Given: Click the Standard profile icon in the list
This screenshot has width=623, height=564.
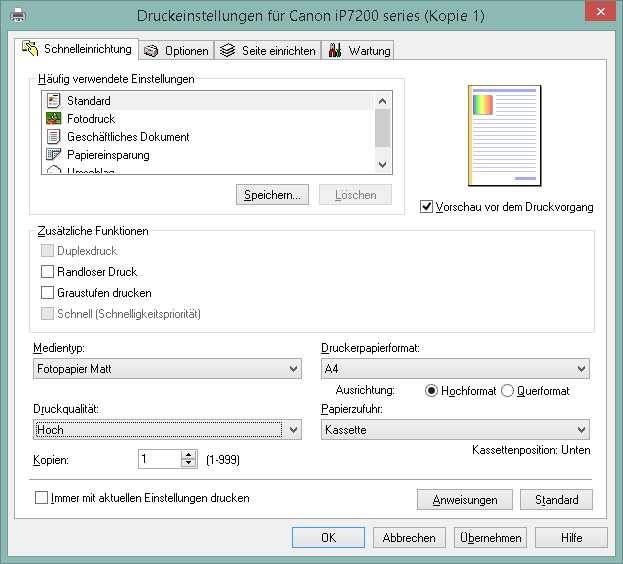Looking at the screenshot, I should 54,100.
